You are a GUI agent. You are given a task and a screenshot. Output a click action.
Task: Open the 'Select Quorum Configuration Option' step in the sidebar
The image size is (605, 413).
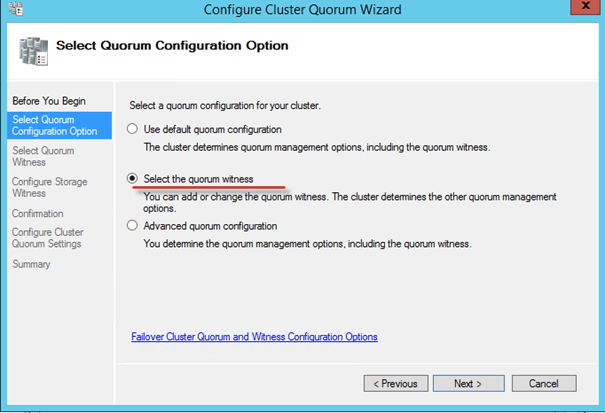click(54, 125)
